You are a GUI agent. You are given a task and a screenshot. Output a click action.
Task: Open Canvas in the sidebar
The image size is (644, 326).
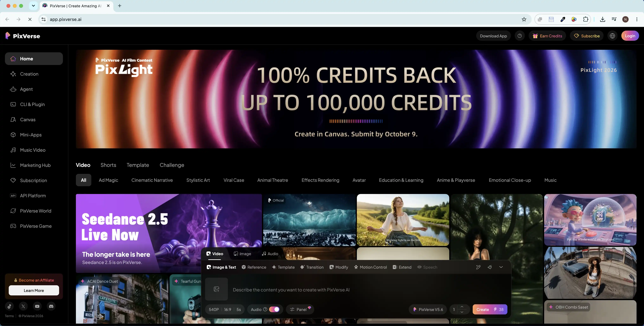point(34,119)
